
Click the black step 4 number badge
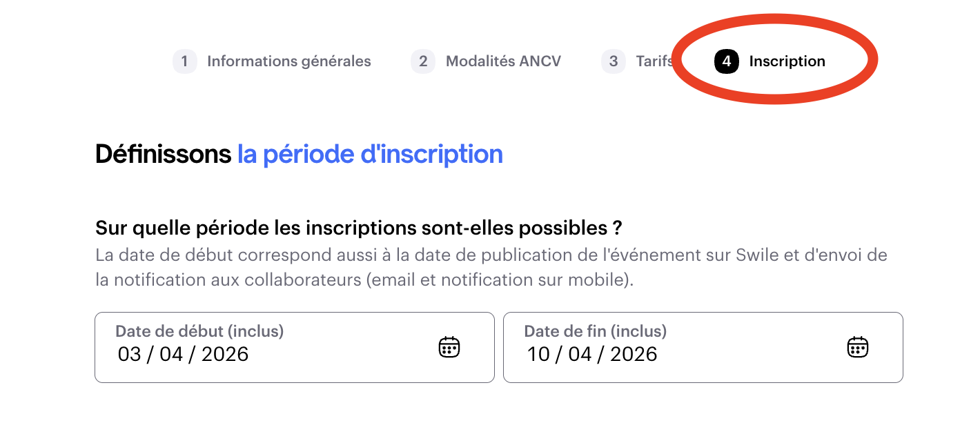(726, 61)
